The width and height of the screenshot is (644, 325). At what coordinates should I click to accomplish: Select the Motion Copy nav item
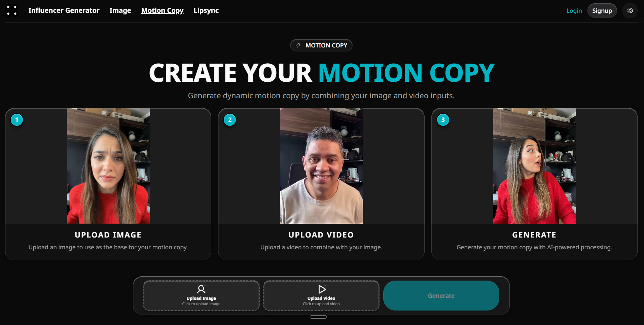[x=163, y=10]
